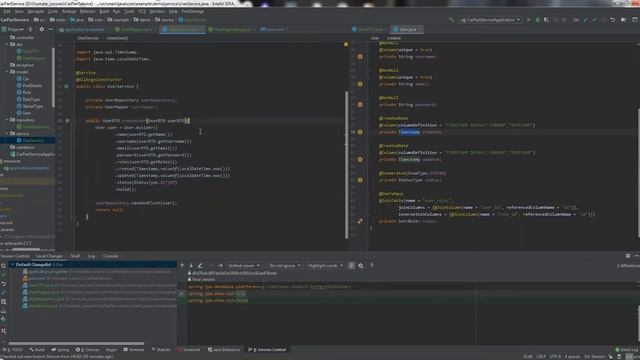Open the Do not ignore dropdown

coord(285,266)
